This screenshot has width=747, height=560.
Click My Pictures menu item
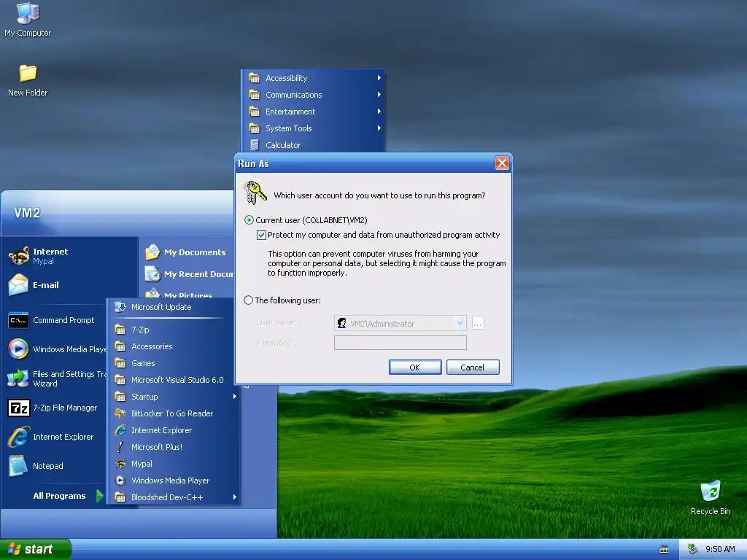[x=188, y=295]
